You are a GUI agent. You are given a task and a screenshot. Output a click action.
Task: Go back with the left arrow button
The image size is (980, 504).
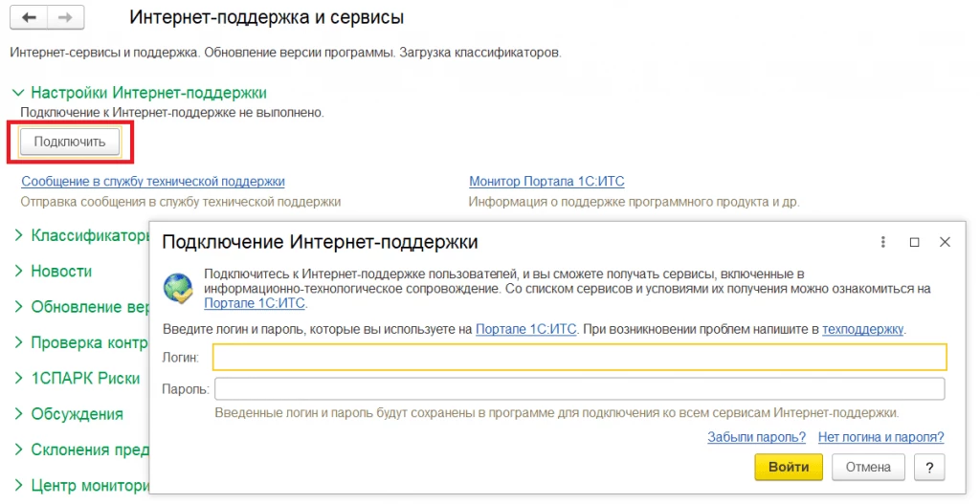click(29, 17)
